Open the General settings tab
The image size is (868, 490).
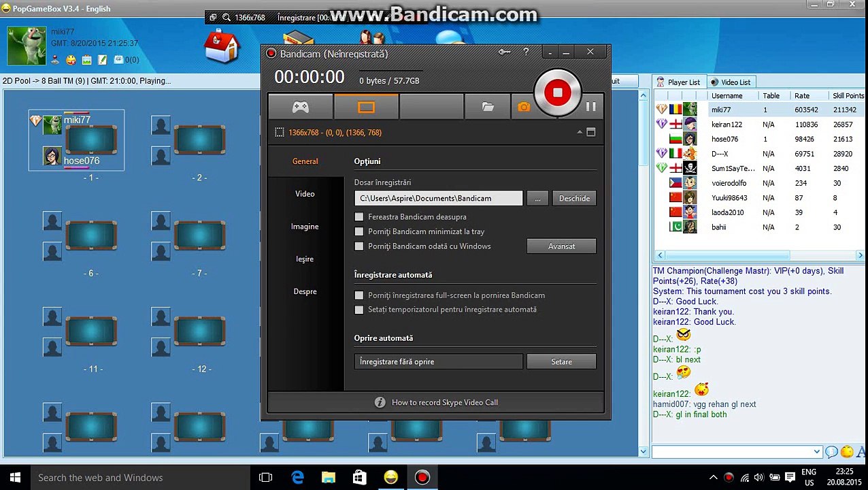tap(305, 161)
